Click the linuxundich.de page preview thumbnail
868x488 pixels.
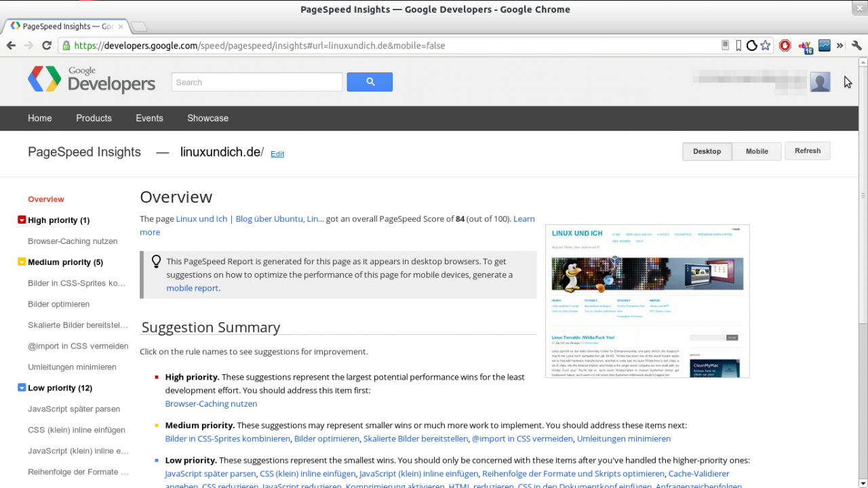648,301
